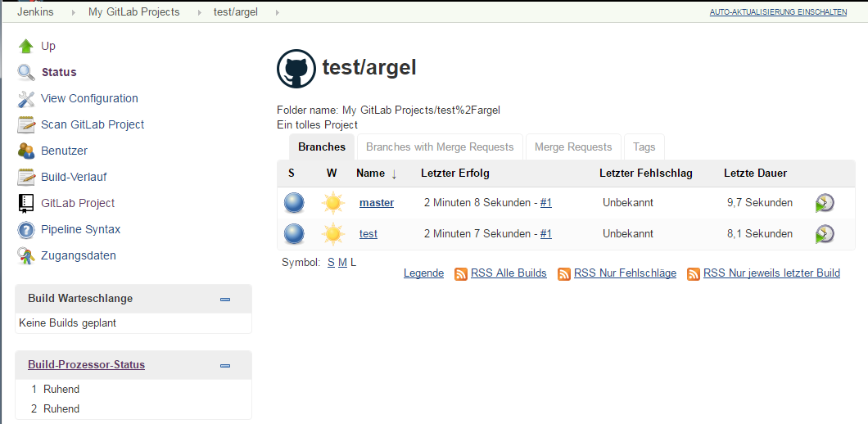Screen dimensions: 868x424
Task: Open the Pipeline Syntax sidebar link
Action: click(x=81, y=229)
